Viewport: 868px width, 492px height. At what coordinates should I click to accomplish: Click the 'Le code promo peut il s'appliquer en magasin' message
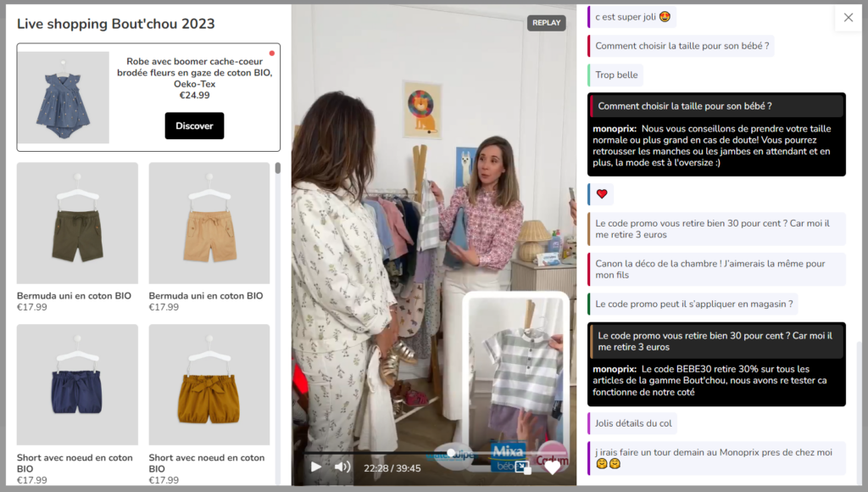[693, 304]
